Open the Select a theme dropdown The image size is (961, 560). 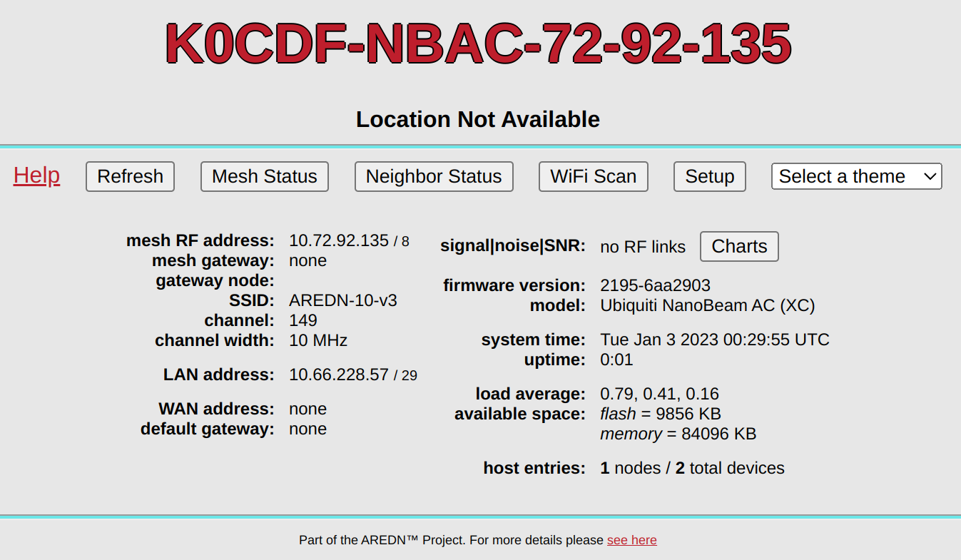(855, 176)
